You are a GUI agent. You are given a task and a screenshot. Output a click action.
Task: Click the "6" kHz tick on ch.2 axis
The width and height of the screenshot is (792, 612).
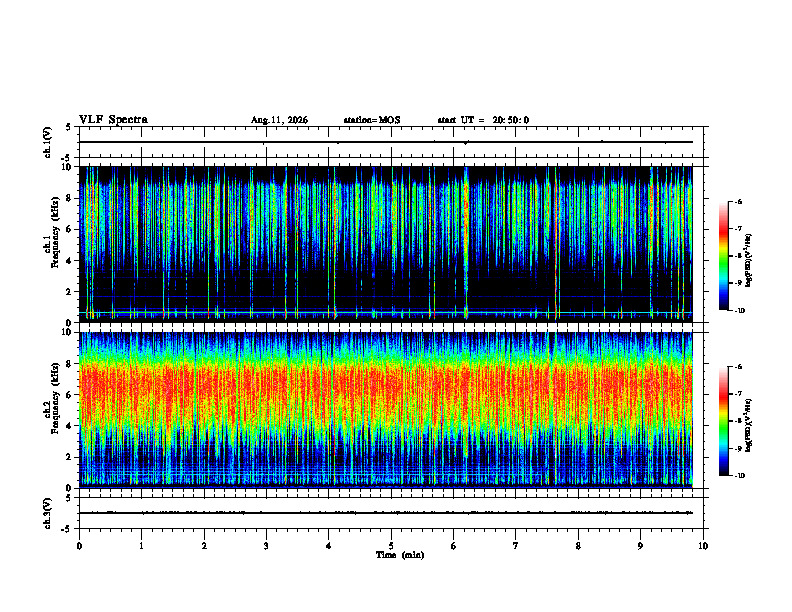[x=69, y=395]
